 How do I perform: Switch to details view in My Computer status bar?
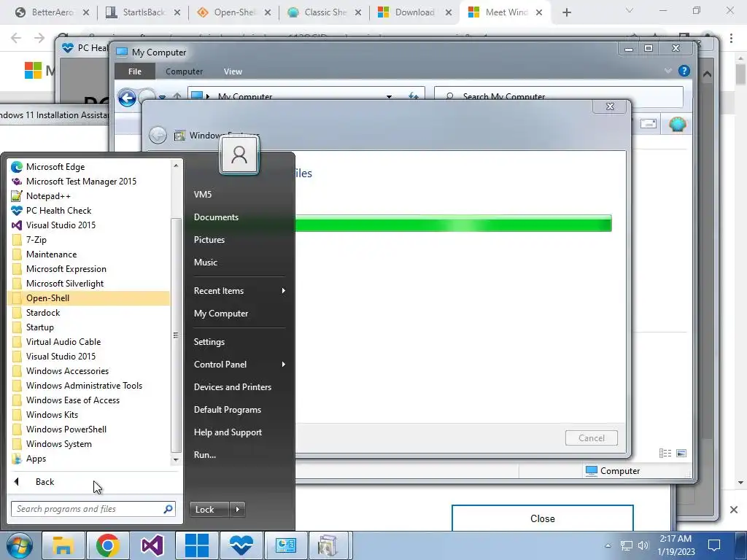point(665,454)
